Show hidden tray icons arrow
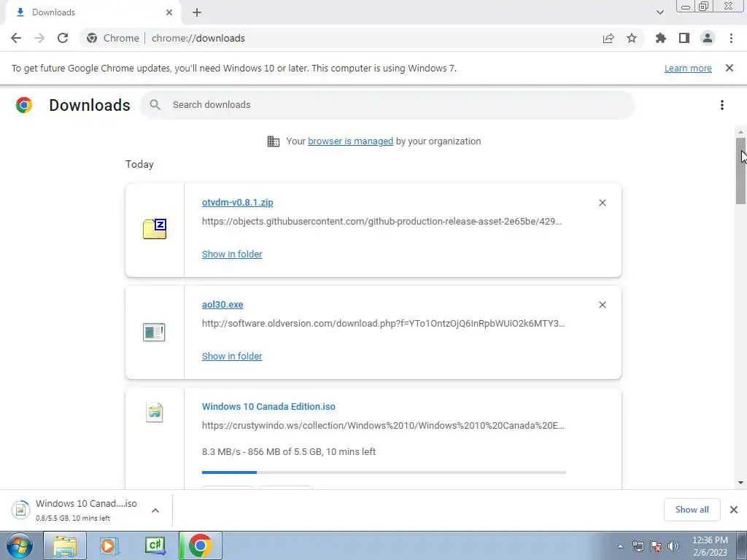The height and width of the screenshot is (560, 747). pyautogui.click(x=620, y=546)
